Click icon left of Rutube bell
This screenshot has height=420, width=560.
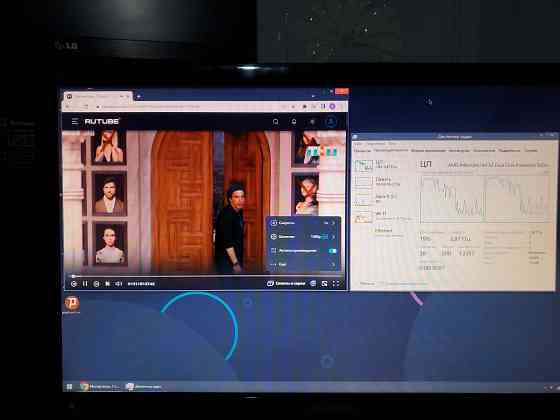click(x=276, y=122)
